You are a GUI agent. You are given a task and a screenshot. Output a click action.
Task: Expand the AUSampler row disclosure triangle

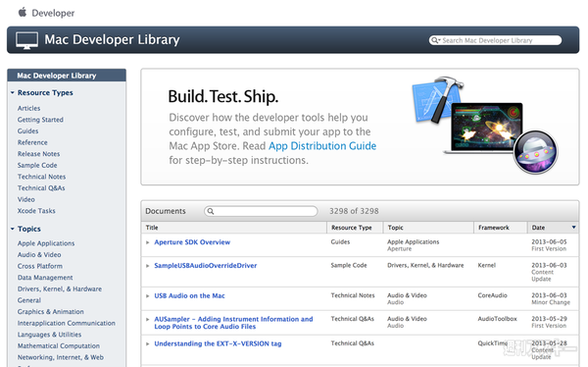pyautogui.click(x=148, y=319)
